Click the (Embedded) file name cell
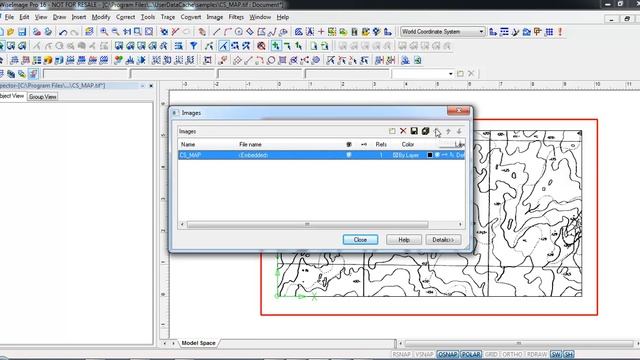 point(253,155)
